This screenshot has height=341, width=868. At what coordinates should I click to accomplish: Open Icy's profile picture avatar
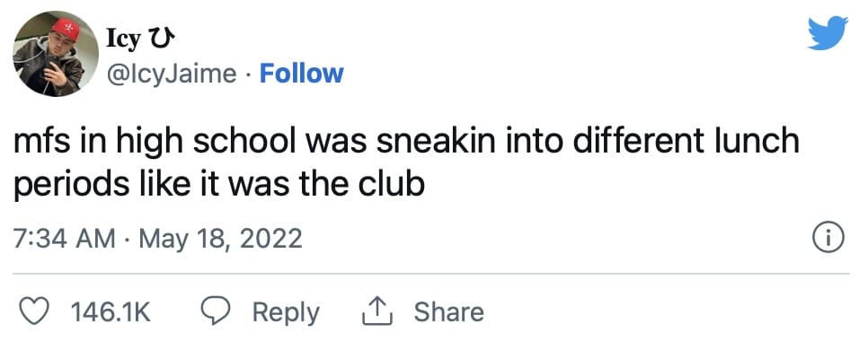[56, 54]
